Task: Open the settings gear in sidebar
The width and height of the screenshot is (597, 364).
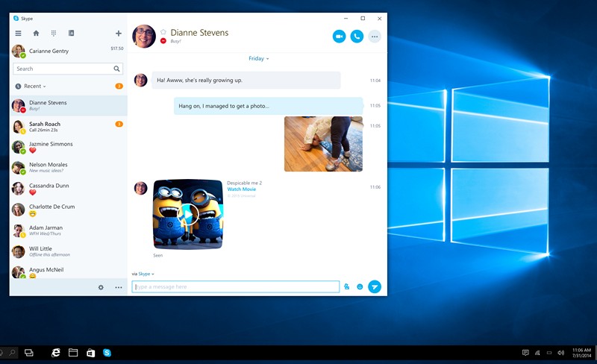Action: tap(101, 287)
